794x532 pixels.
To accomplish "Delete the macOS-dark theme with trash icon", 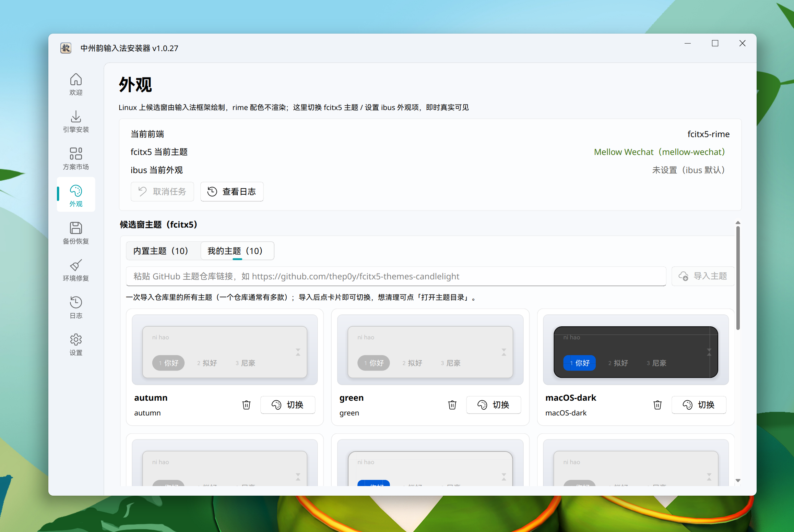I will [657, 405].
